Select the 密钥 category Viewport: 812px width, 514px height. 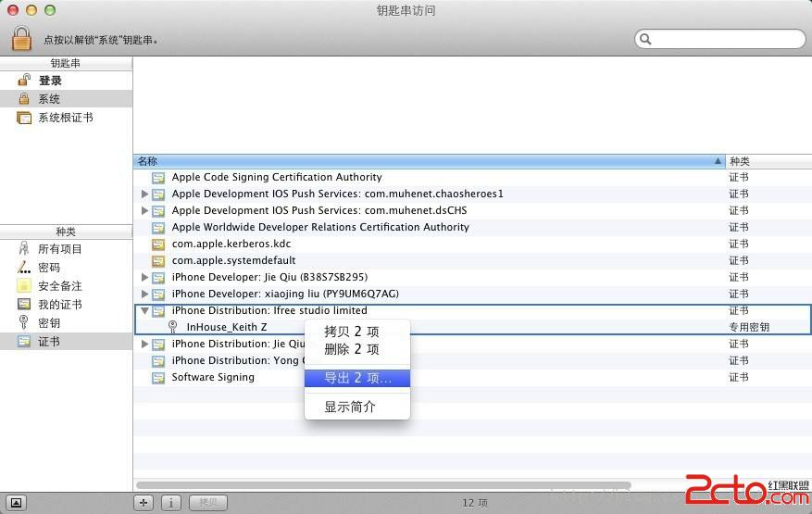[48, 323]
